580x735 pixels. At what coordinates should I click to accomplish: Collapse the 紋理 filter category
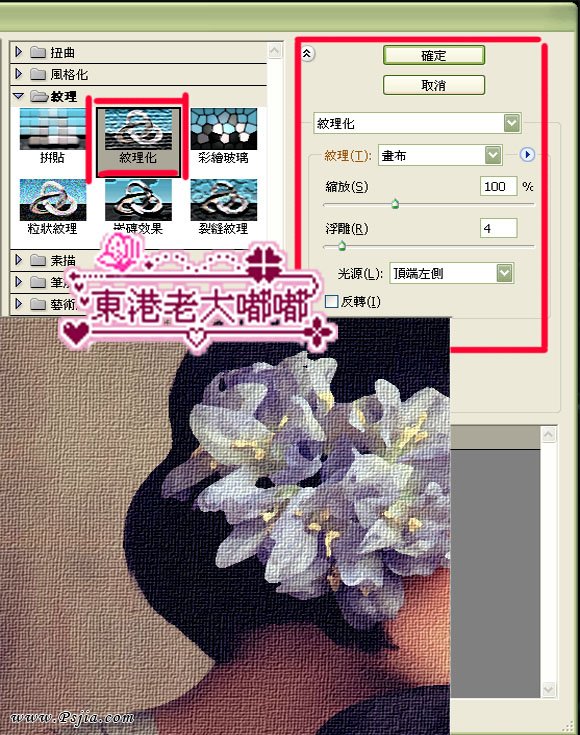point(18,96)
